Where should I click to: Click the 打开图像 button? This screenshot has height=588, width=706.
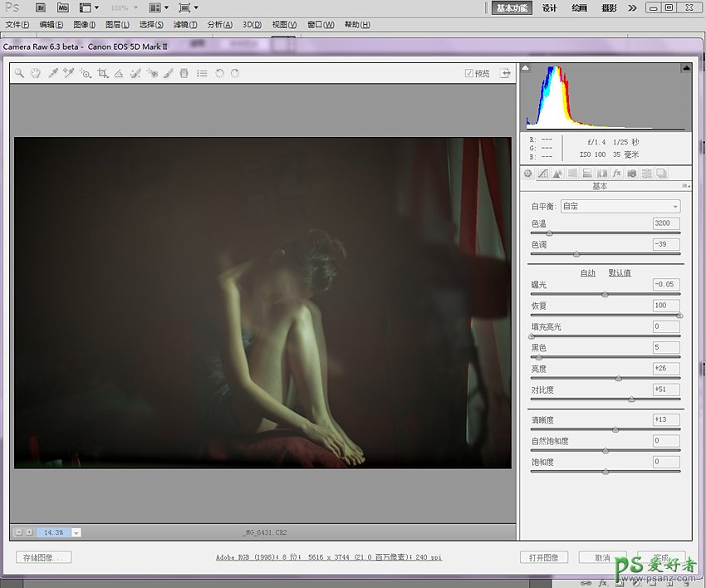point(543,557)
